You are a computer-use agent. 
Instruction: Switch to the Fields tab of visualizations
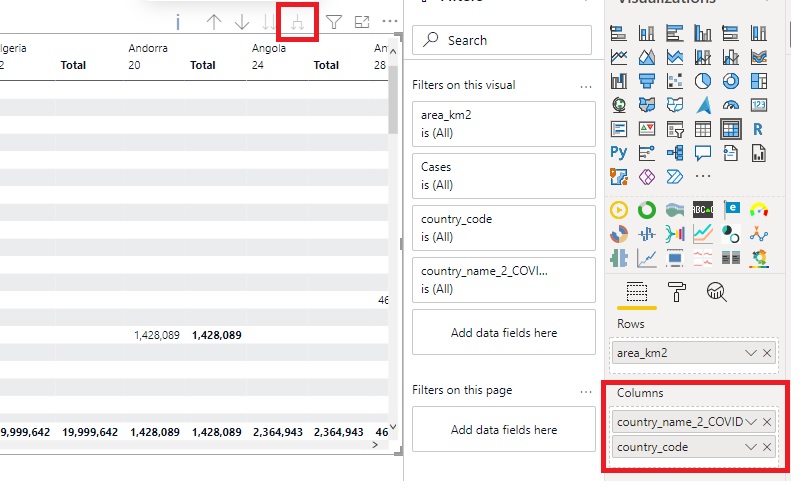pyautogui.click(x=636, y=292)
